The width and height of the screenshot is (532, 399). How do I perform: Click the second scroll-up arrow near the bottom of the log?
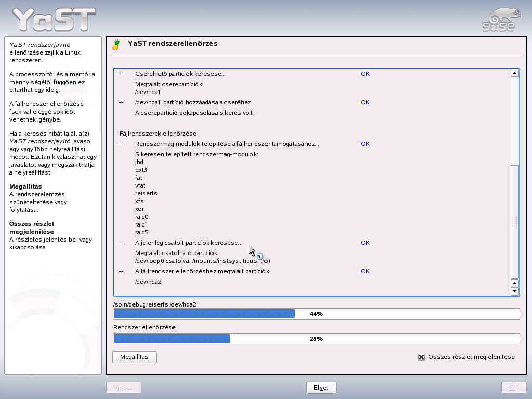pyautogui.click(x=515, y=283)
